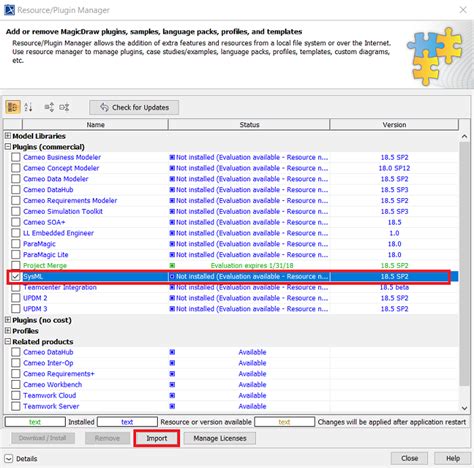Image resolution: width=474 pixels, height=468 pixels.
Task: Click status icon of Cameo Business Modeler row
Action: (x=172, y=157)
